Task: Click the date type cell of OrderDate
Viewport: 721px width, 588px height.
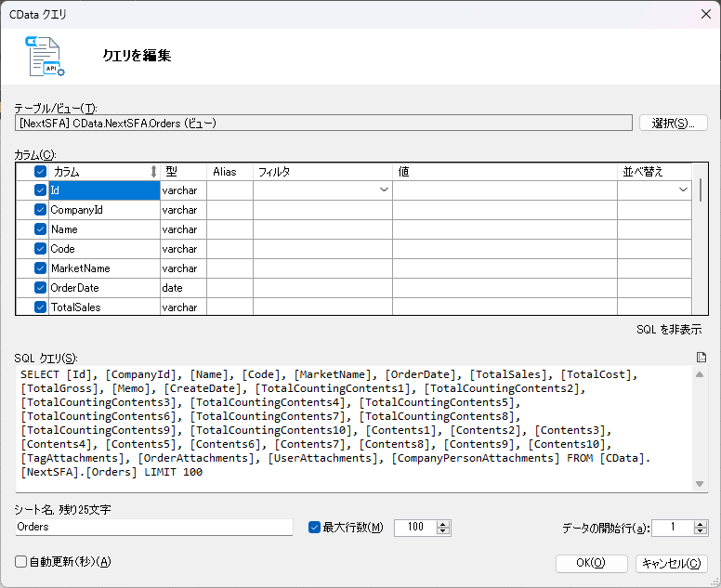Action: pos(183,288)
